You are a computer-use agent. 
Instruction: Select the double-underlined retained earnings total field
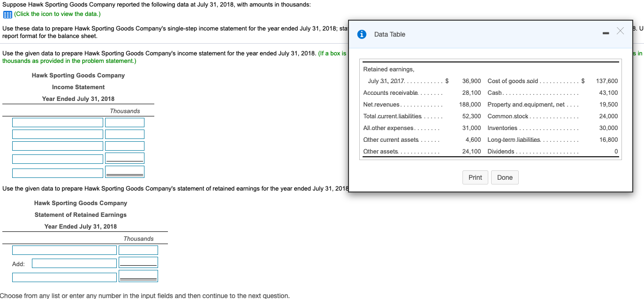[x=138, y=276]
